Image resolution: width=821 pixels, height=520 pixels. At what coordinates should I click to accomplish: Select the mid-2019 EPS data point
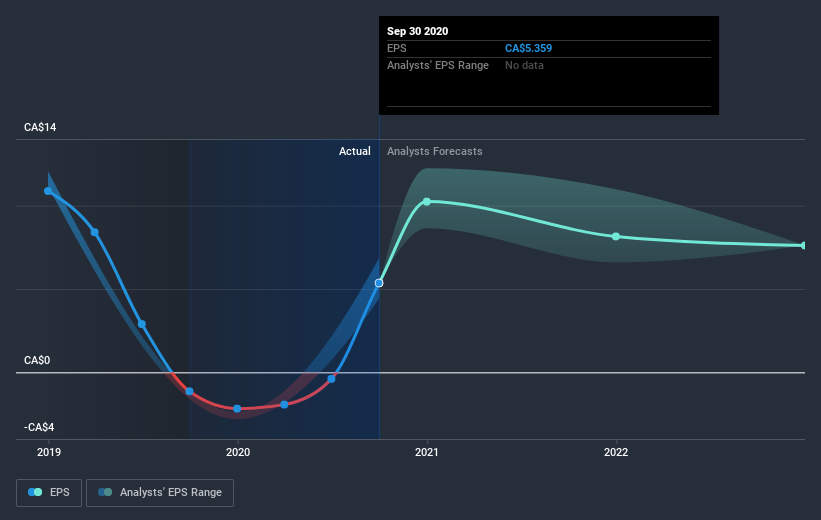coord(142,324)
